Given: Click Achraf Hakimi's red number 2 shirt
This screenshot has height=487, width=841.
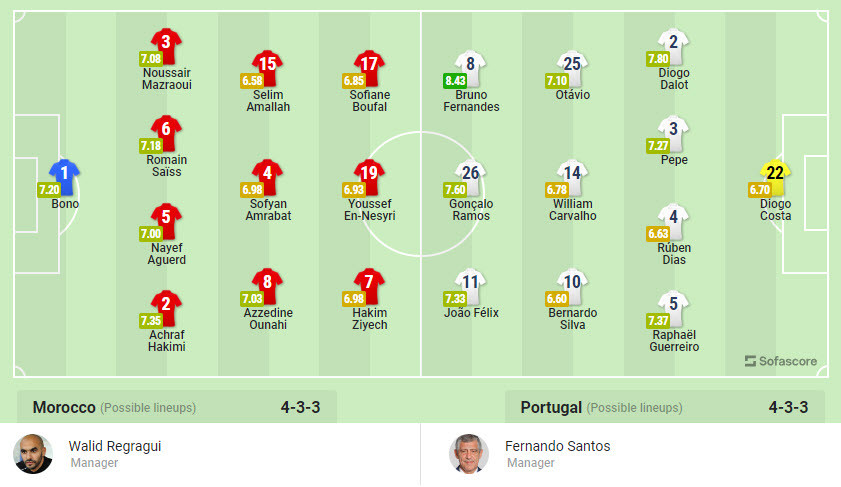Looking at the screenshot, I should (167, 304).
